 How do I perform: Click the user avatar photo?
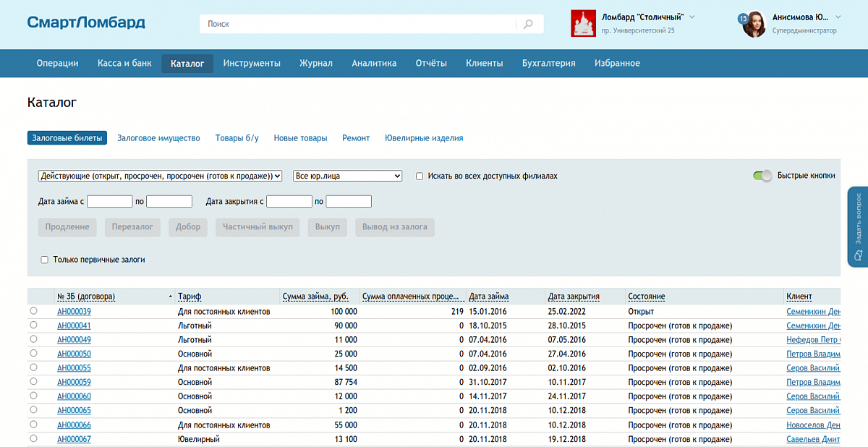click(755, 24)
